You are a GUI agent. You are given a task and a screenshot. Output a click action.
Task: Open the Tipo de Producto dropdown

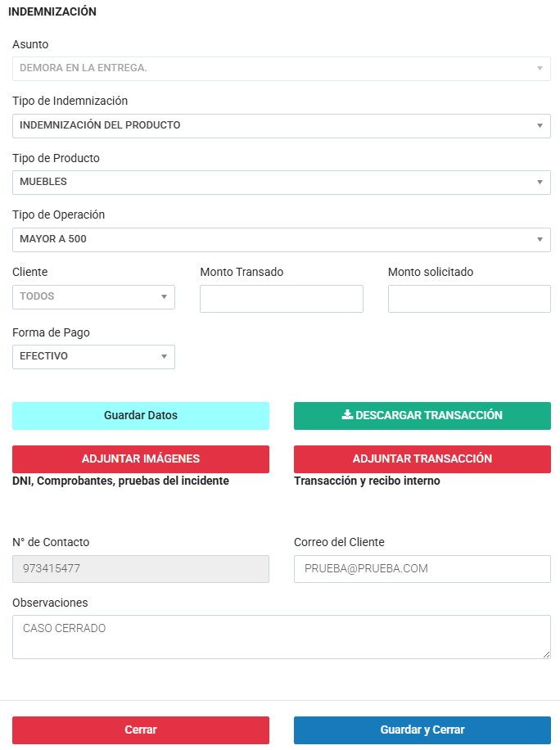pyautogui.click(x=281, y=182)
